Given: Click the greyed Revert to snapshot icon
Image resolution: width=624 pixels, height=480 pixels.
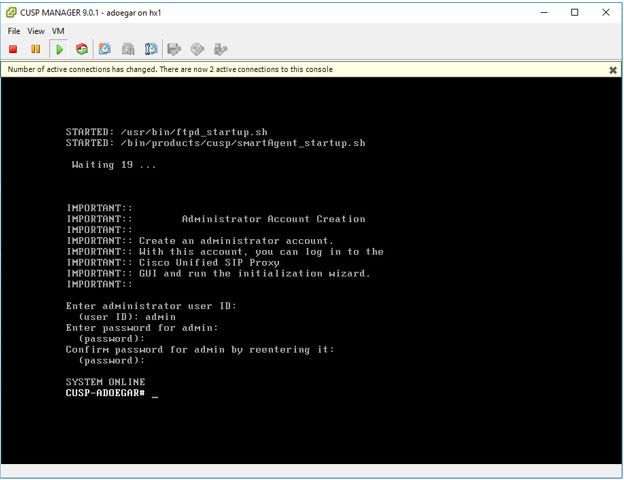Looking at the screenshot, I should tap(128, 49).
